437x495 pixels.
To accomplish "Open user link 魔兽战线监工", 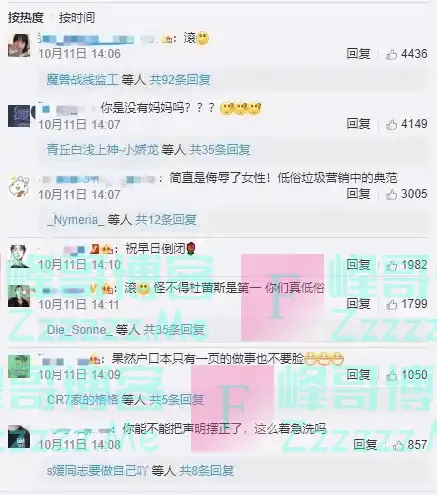I will (82, 80).
